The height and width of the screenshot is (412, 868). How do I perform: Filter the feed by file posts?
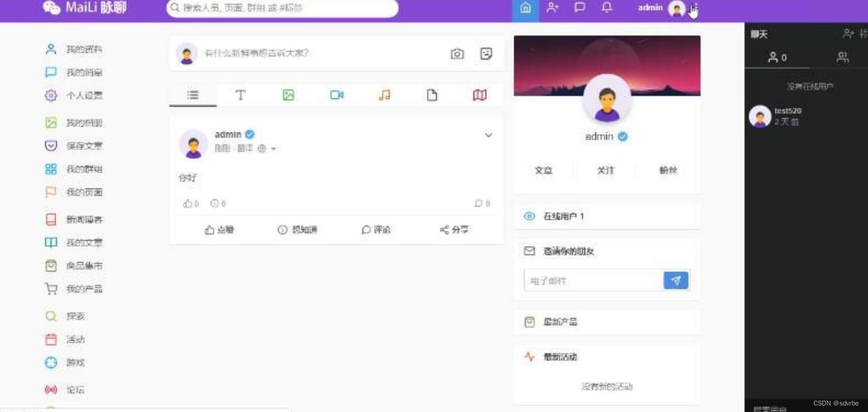click(x=432, y=94)
